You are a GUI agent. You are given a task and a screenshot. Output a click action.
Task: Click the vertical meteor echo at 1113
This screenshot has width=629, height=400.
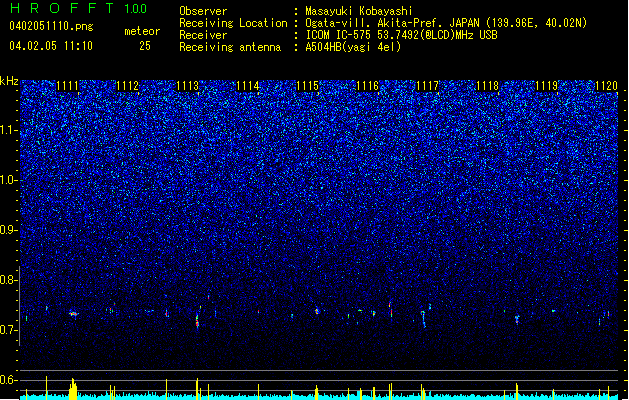pos(197,321)
